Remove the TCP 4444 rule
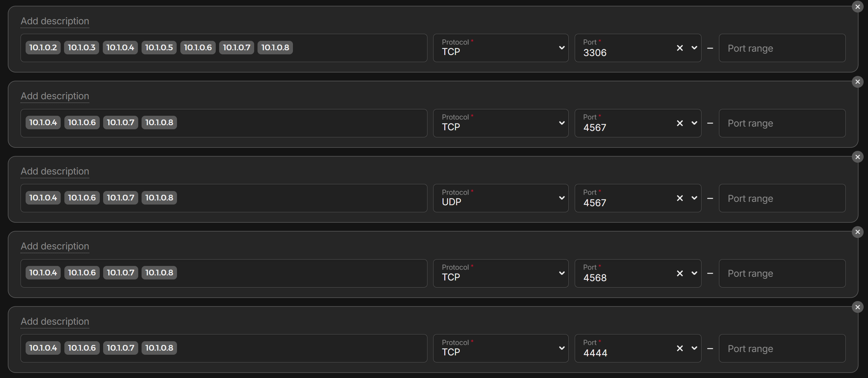 click(x=857, y=307)
